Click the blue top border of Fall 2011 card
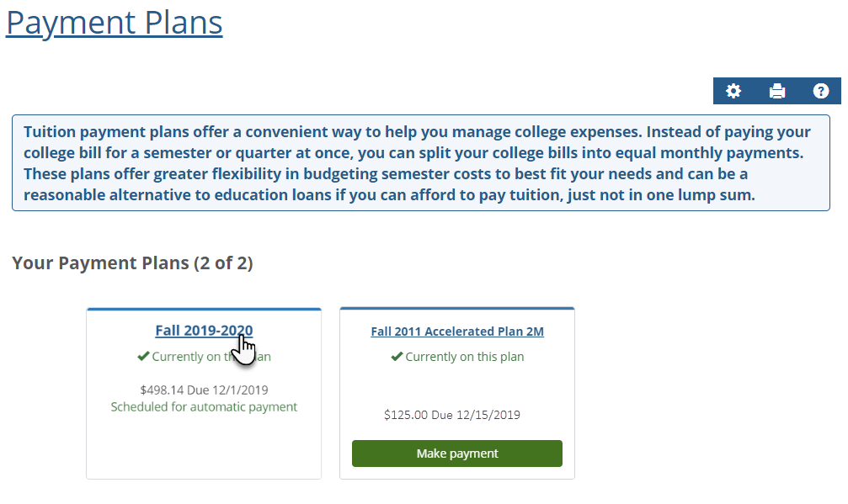This screenshot has height=504, width=848. click(457, 309)
